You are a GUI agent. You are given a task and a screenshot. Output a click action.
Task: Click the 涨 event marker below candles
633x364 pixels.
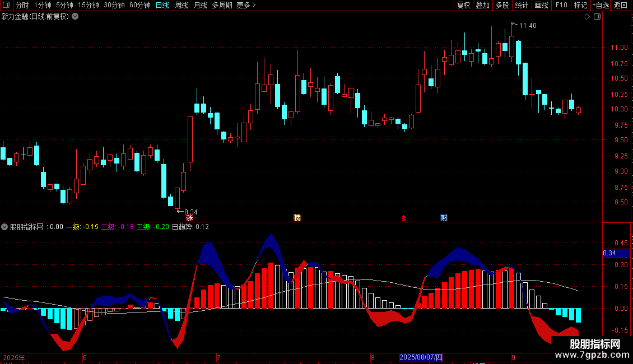click(189, 217)
